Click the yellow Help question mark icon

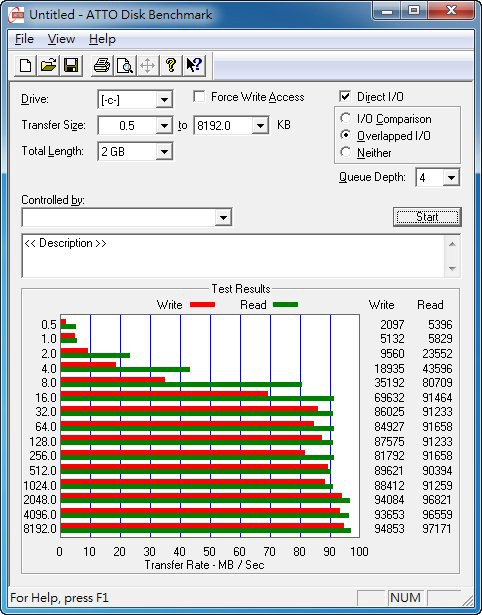pos(171,65)
